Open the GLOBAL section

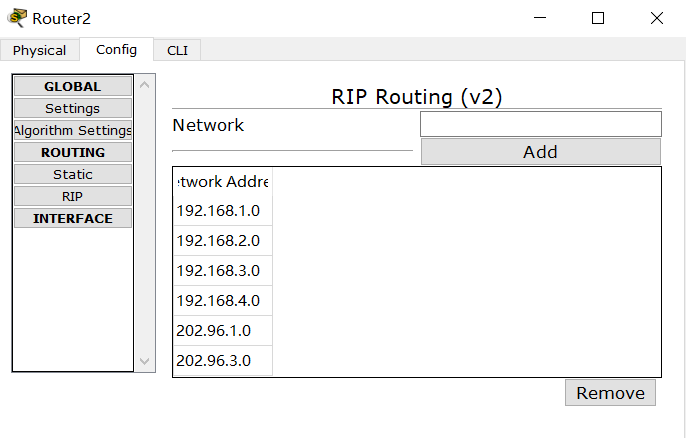click(x=73, y=86)
